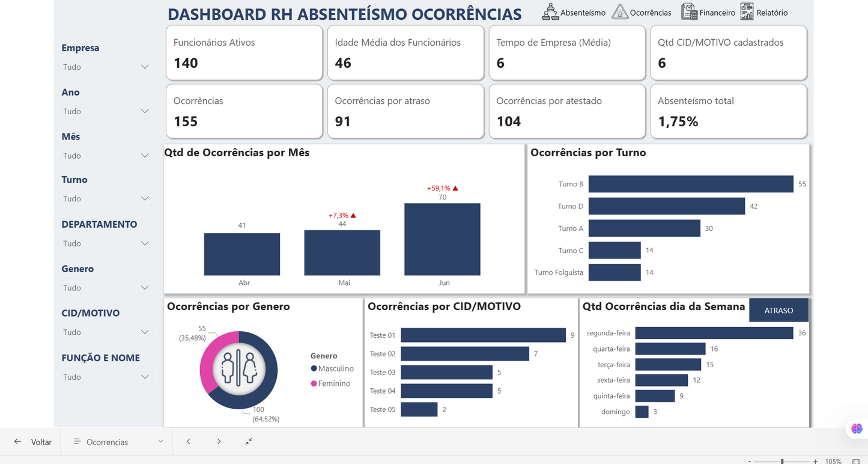Go to next page with the right chevron
This screenshot has width=868, height=464.
pos(219,441)
